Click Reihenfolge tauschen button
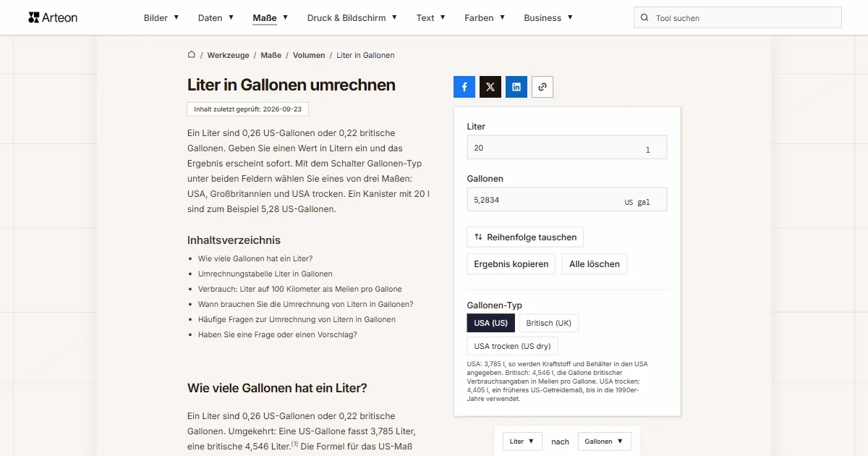 coord(525,237)
